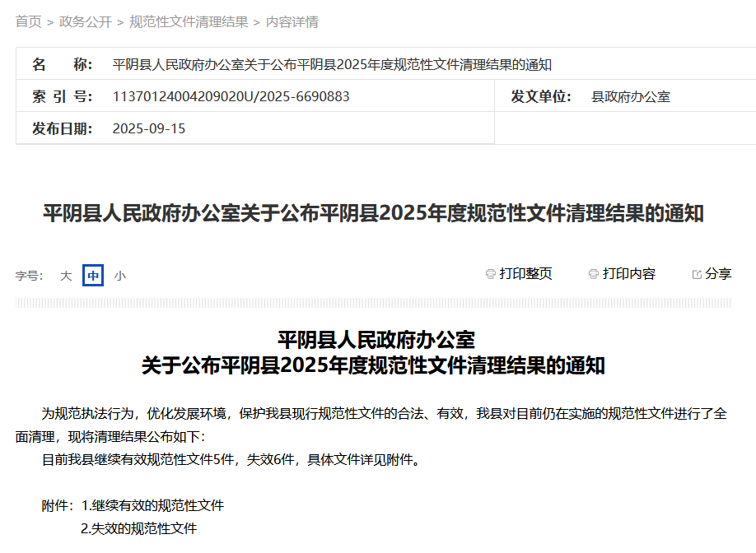Click the 发布日期 2025-09-15 date
This screenshot has width=756, height=553.
148,128
